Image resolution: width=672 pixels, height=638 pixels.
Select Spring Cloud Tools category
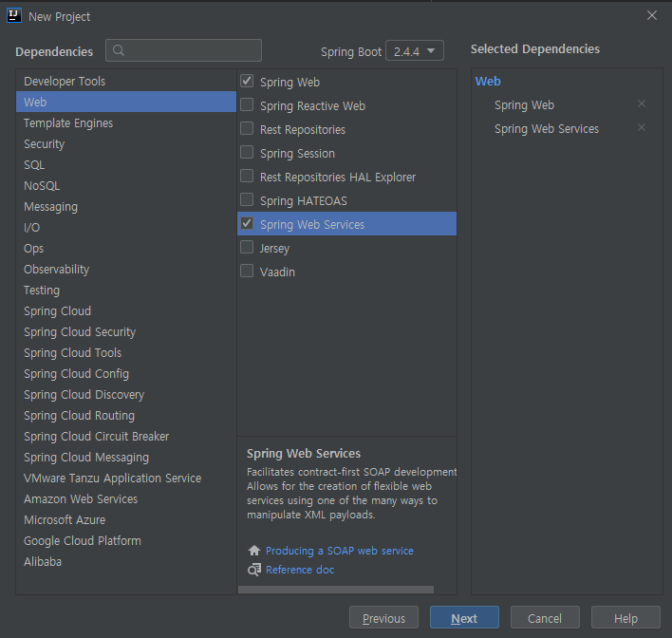tap(126, 352)
